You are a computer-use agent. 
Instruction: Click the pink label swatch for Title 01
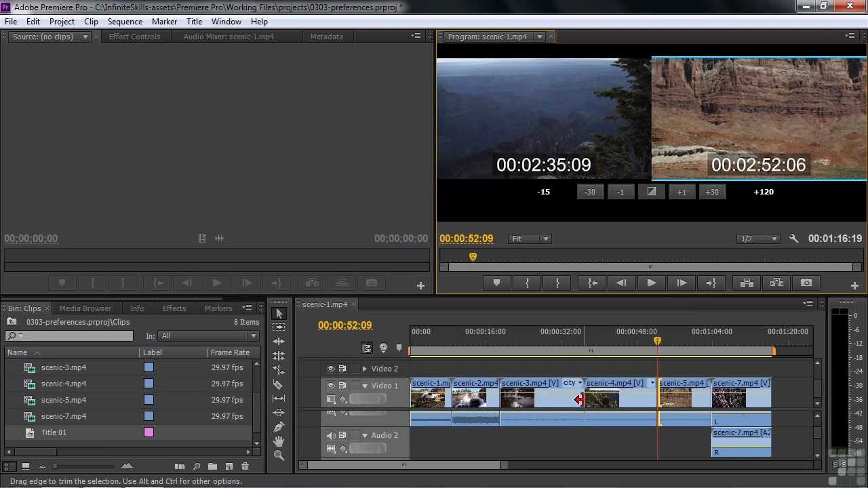coord(149,432)
